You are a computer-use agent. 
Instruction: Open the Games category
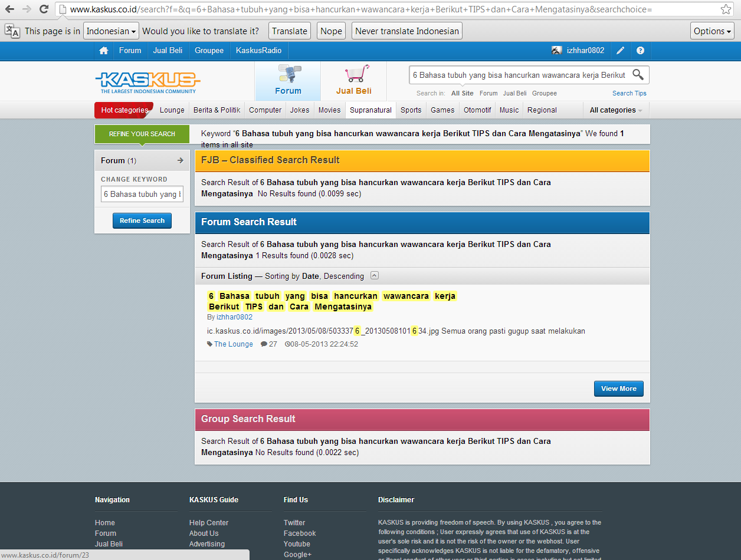click(x=442, y=110)
